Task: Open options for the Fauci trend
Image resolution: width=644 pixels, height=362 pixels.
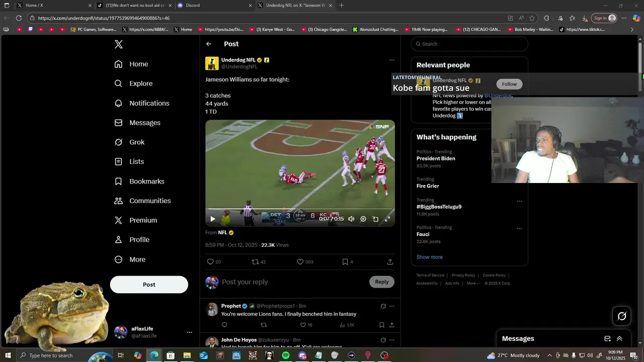Action: point(519,229)
